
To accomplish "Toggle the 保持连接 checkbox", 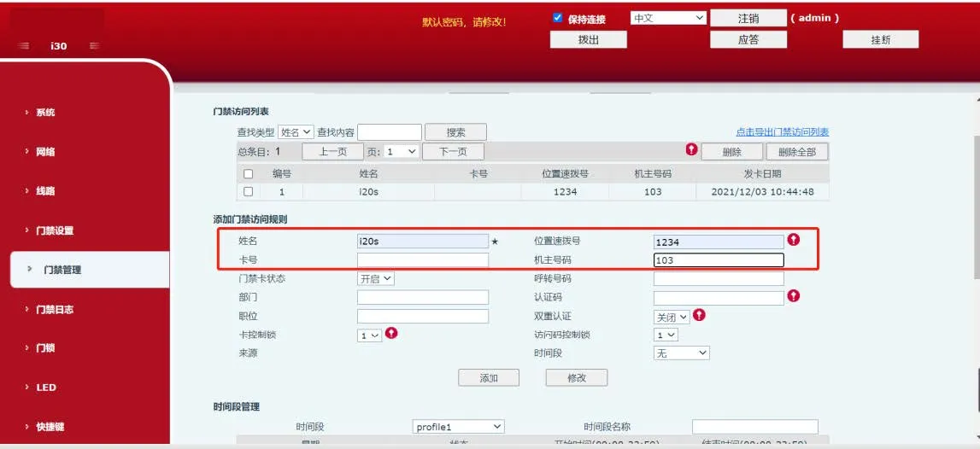I will click(558, 18).
